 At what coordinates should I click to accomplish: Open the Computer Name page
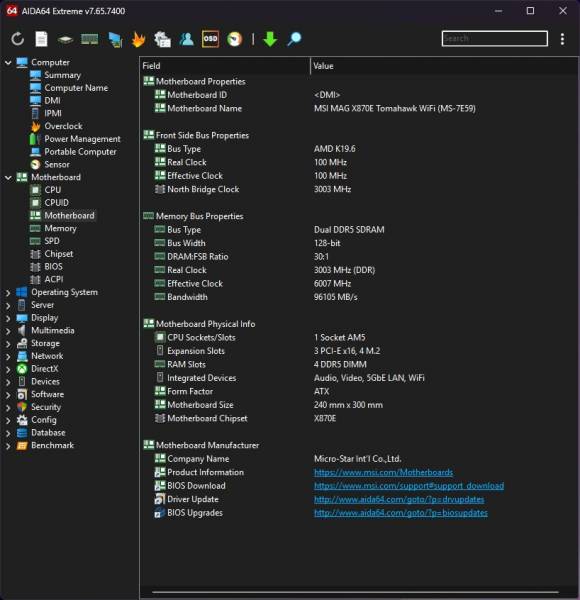pos(76,88)
